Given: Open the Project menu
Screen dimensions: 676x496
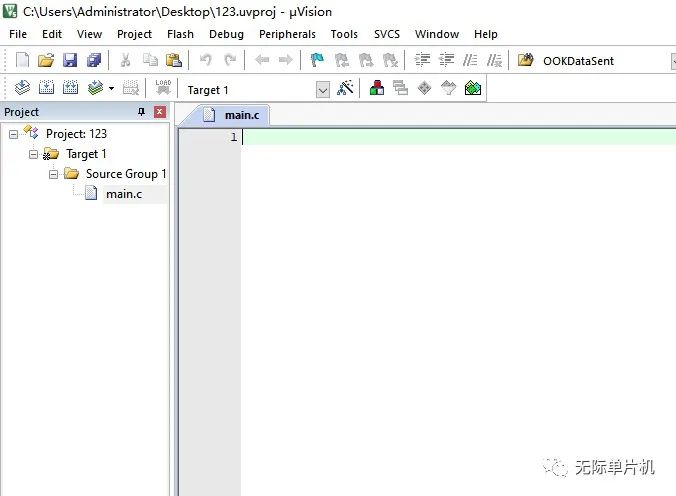Looking at the screenshot, I should click(134, 34).
